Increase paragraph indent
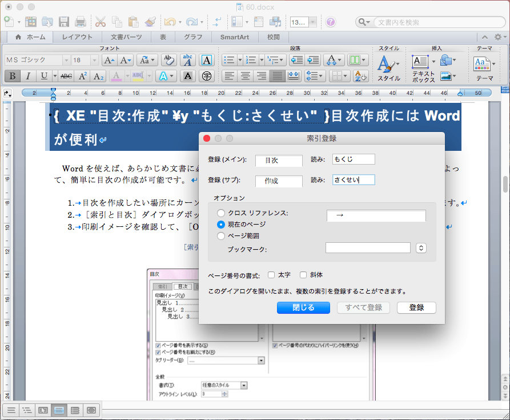This screenshot has height=420, width=510. 313,60
